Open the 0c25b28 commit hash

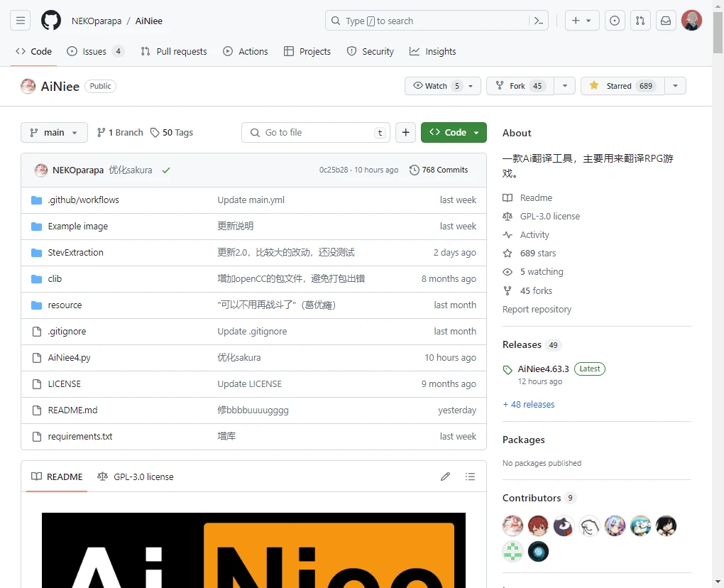[x=334, y=170]
